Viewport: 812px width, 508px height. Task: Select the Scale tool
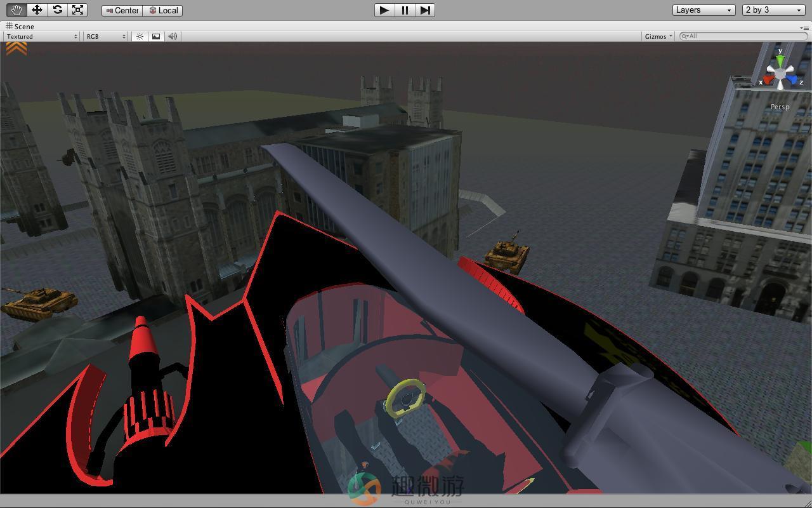pos(77,10)
